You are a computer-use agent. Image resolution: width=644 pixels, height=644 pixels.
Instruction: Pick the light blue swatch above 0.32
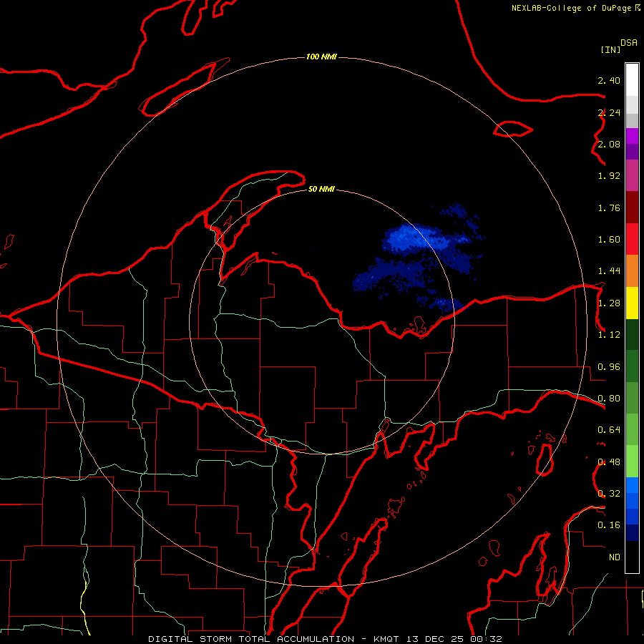632,485
